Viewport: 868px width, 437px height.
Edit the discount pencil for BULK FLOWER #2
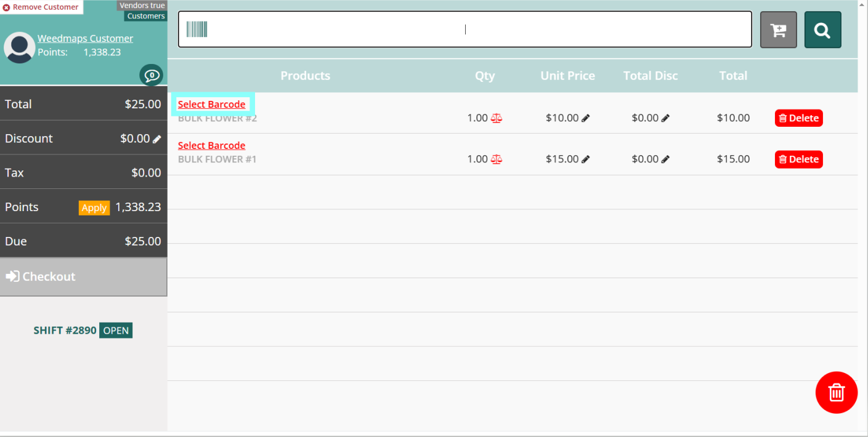[x=665, y=118]
